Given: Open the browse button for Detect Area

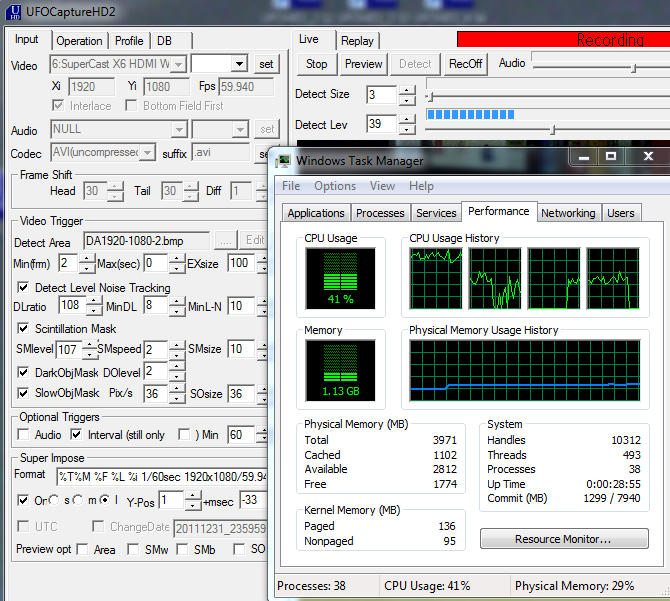Looking at the screenshot, I should [225, 240].
